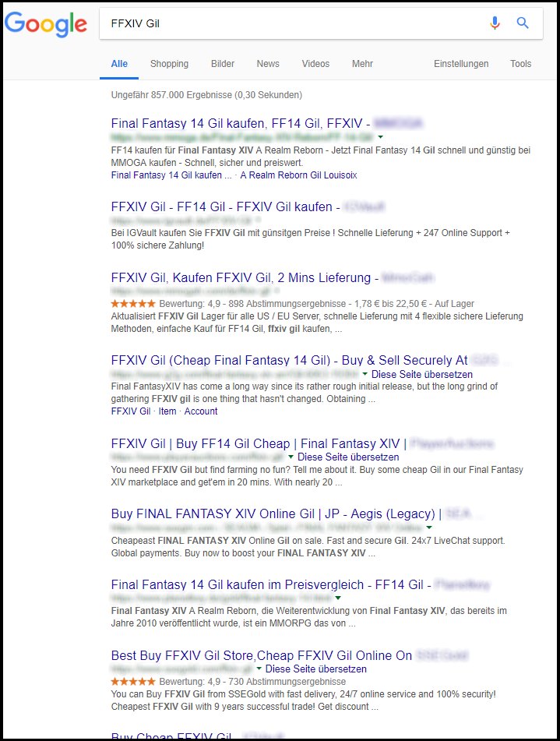Click star rating of the 898 Abstimmungsergebnisse result
The height and width of the screenshot is (741, 560).
tap(133, 303)
